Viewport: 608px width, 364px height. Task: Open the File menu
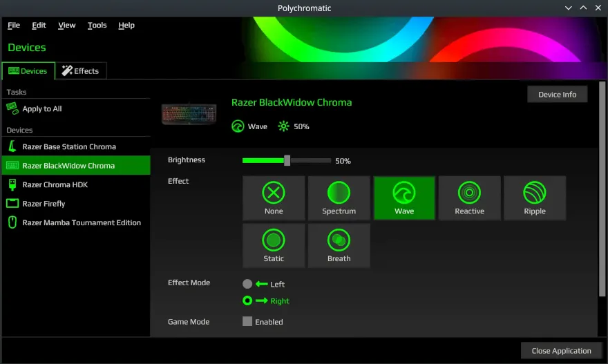point(14,25)
